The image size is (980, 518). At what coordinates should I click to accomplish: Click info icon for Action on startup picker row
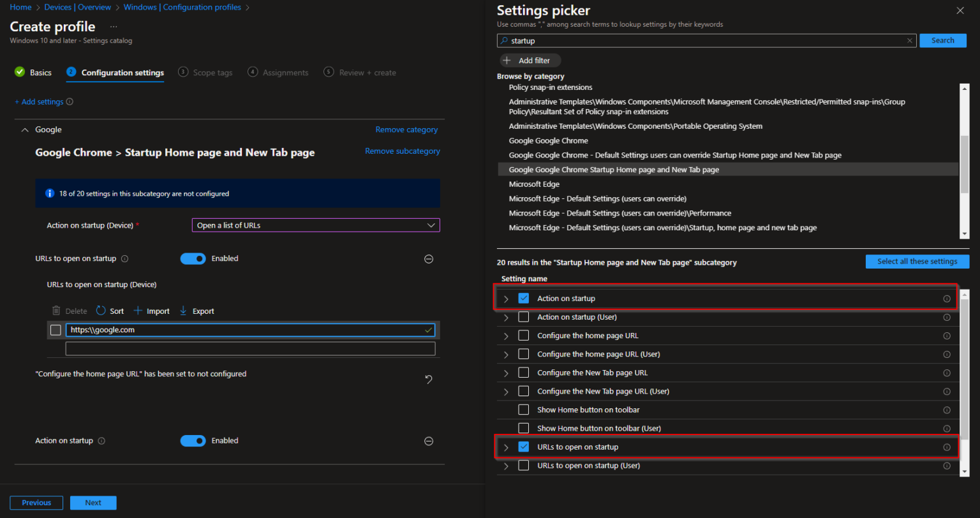947,299
